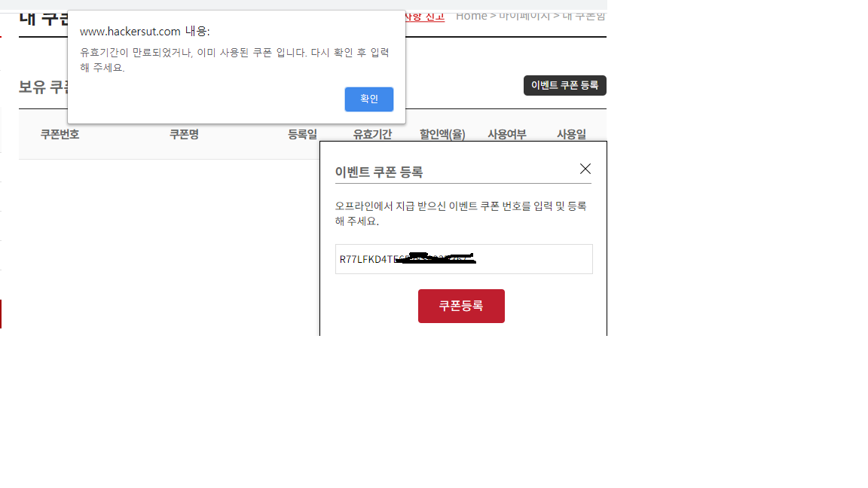This screenshot has height=488, width=868.
Task: Select the 쿠폰명 column header
Action: pyautogui.click(x=184, y=135)
